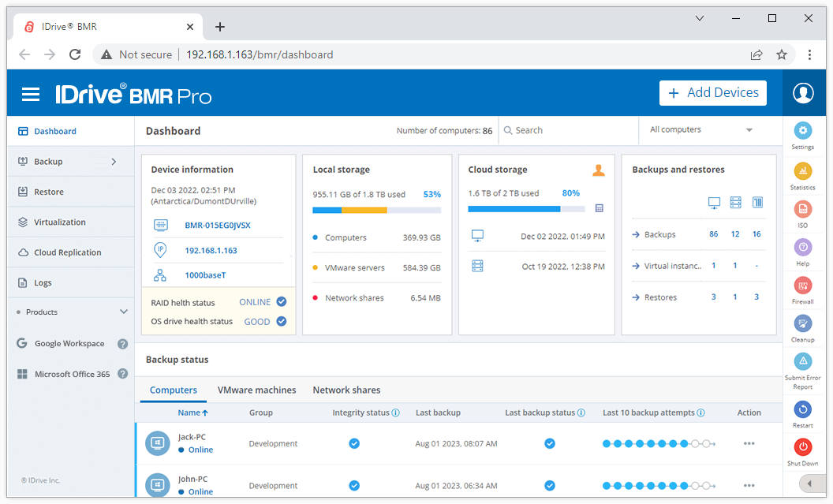The width and height of the screenshot is (833, 504).
Task: Launch the Cleanup tool icon
Action: 803,323
